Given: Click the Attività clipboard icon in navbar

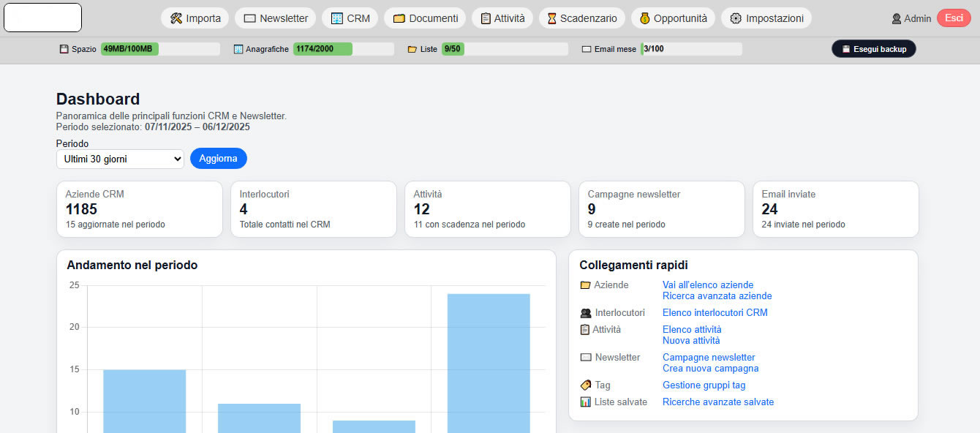Looking at the screenshot, I should pos(486,18).
